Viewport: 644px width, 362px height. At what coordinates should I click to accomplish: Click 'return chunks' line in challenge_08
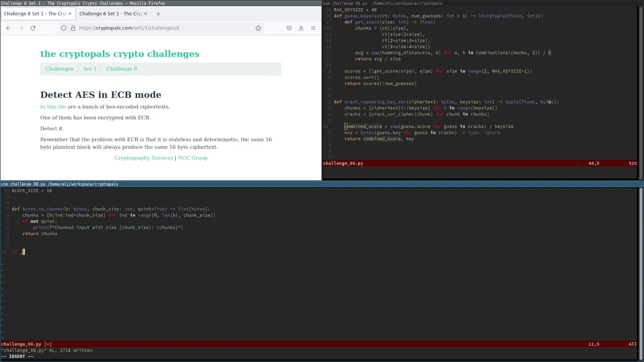point(40,234)
